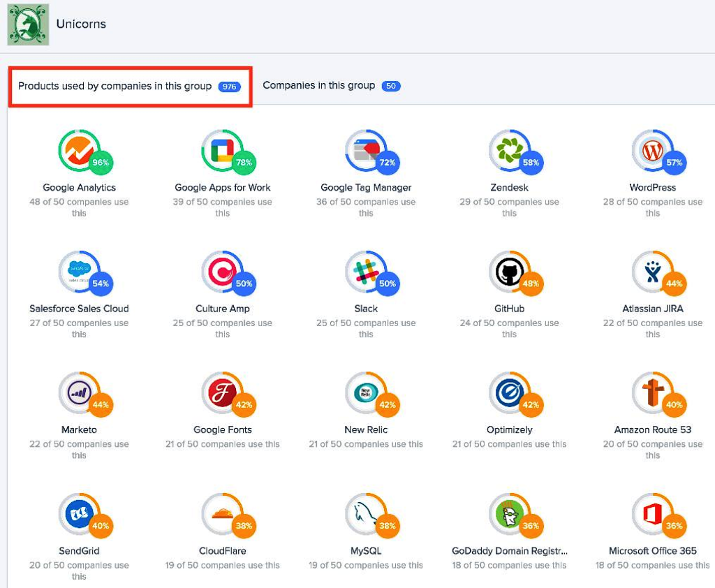The height and width of the screenshot is (588, 715).
Task: Click '29 of 50 companies use this'
Action: 509,207
